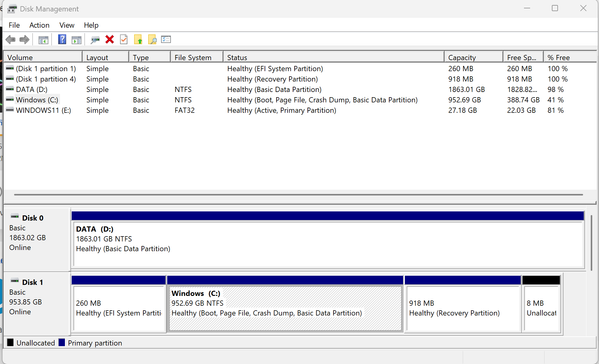Sort by the File System column header
The width and height of the screenshot is (599, 364).
click(196, 57)
